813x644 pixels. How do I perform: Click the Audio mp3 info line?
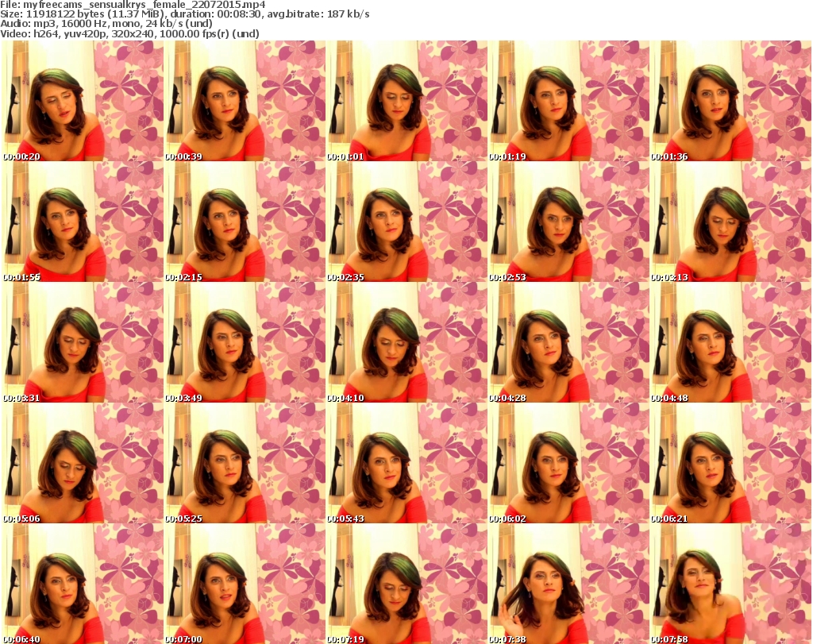(x=106, y=24)
